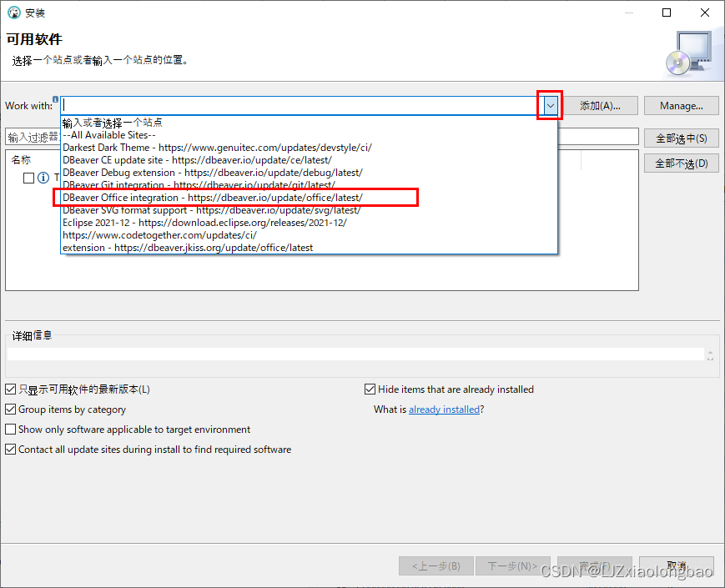
Task: Click the Work with text field
Action: tap(302, 106)
